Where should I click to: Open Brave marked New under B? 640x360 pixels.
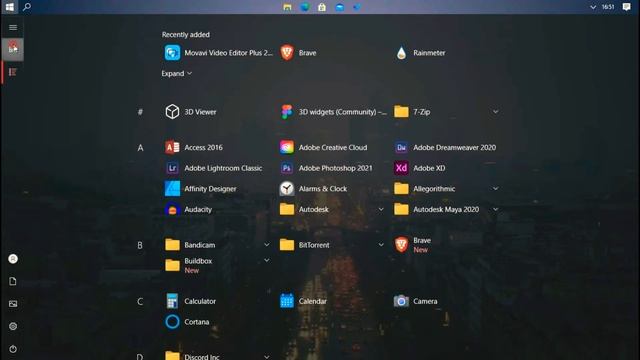(x=412, y=244)
